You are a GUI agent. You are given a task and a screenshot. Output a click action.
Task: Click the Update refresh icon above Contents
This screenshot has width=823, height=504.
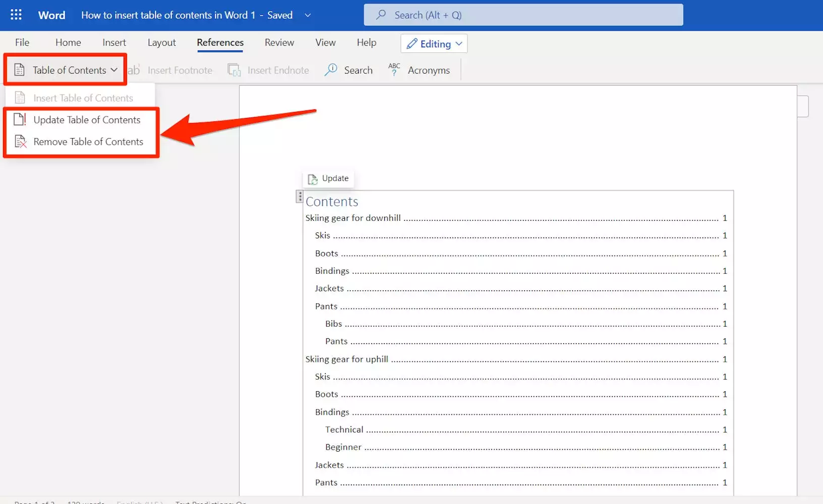(x=313, y=179)
